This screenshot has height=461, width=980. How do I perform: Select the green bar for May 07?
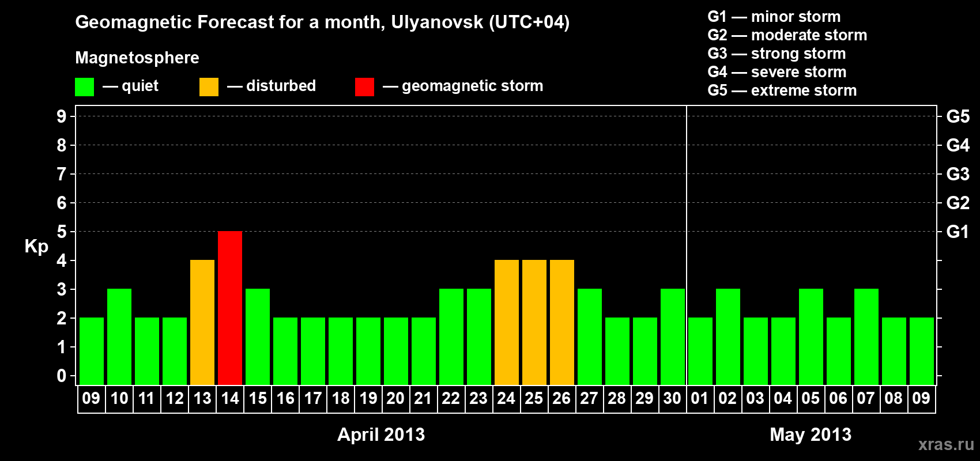(866, 337)
